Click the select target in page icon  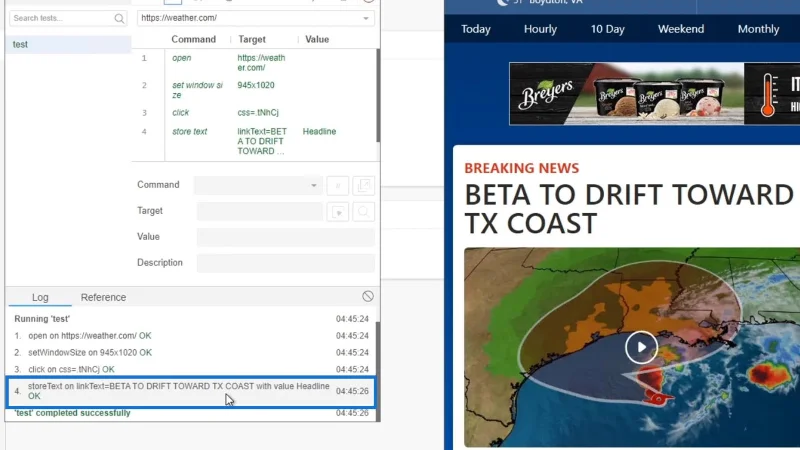(x=338, y=212)
